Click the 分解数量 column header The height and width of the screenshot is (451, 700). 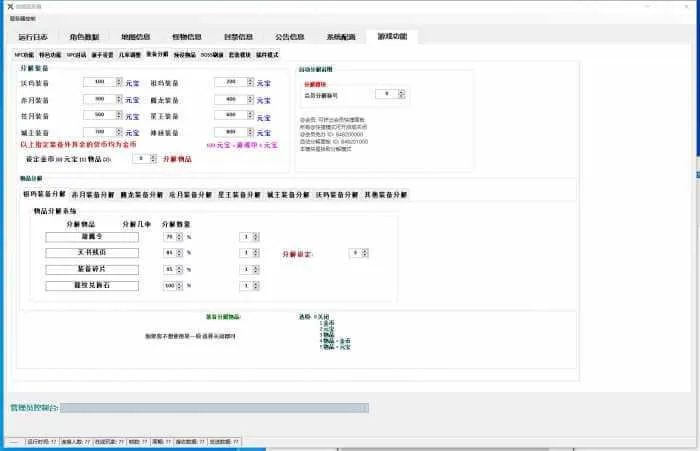tap(176, 224)
